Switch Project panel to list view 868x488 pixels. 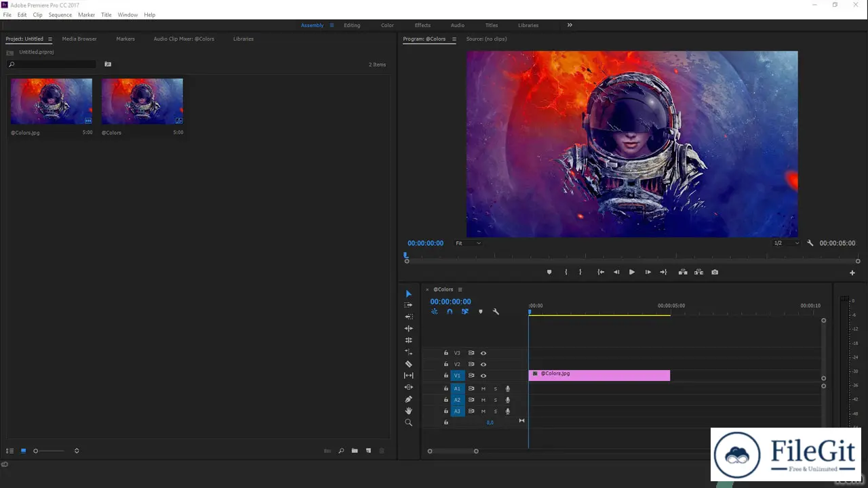click(x=9, y=451)
